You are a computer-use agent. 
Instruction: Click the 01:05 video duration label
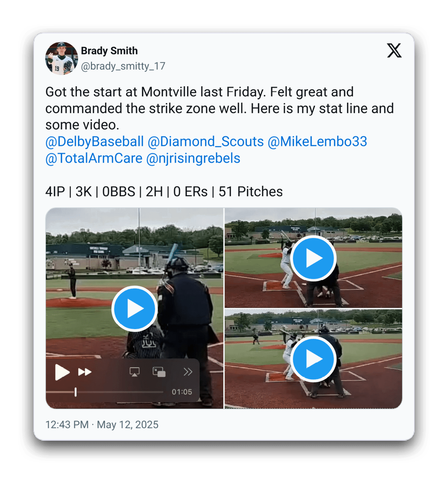pos(182,392)
